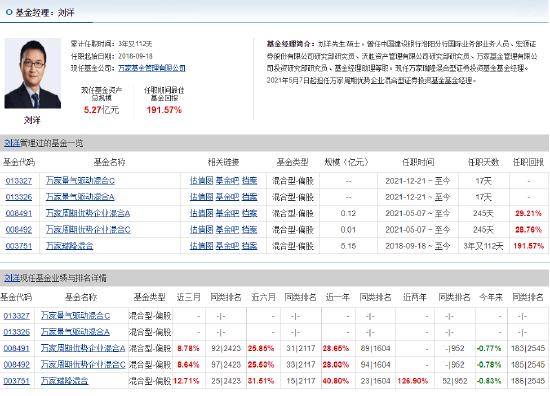Open fund code 008492 in performance ranking table
Viewport: 550px width, 396px height.
16,365
